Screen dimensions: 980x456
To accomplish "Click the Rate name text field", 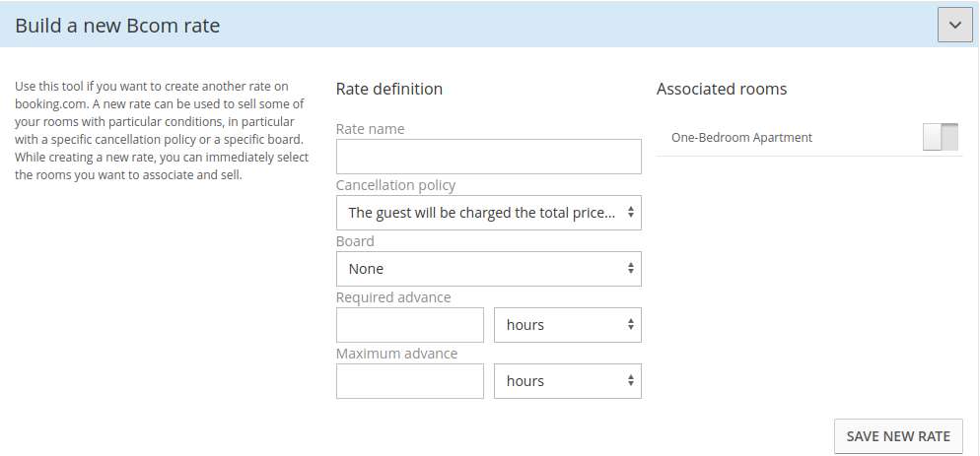I will click(x=489, y=157).
